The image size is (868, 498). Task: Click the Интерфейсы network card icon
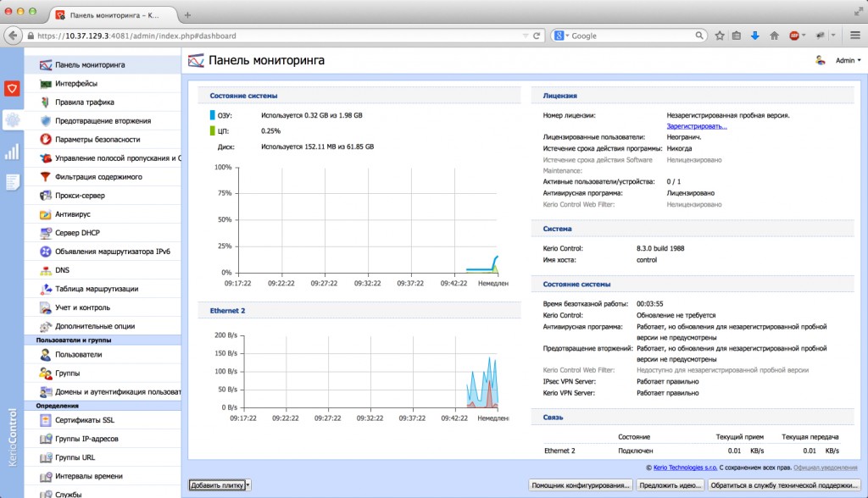tap(46, 84)
